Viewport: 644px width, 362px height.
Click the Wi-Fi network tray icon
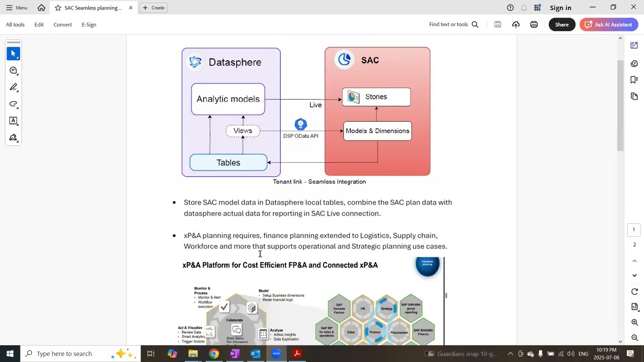click(x=560, y=354)
